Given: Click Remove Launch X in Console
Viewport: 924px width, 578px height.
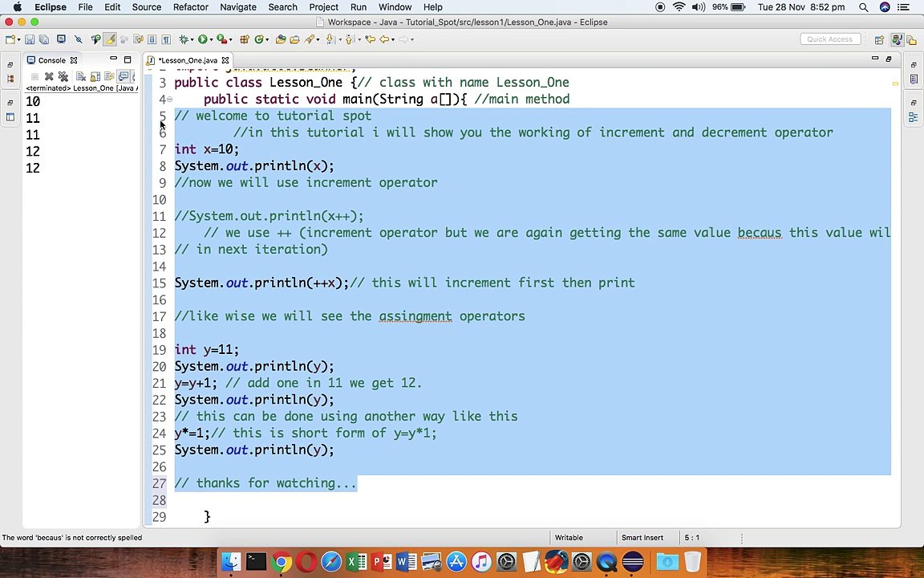Looking at the screenshot, I should pyautogui.click(x=49, y=77).
